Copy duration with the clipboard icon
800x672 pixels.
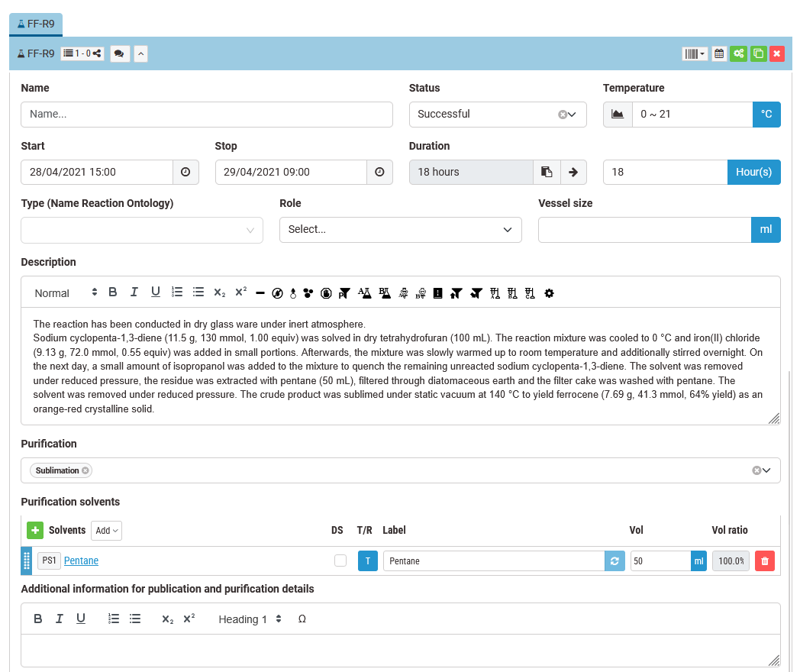[x=547, y=172]
